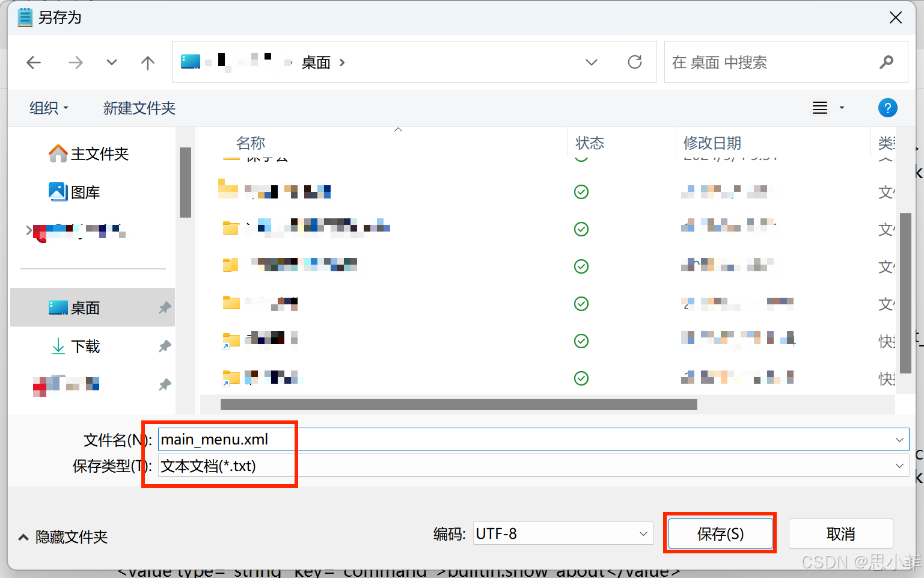Unpin 下载 with its pin icon
Screen dimensions: 924x578
click(165, 346)
